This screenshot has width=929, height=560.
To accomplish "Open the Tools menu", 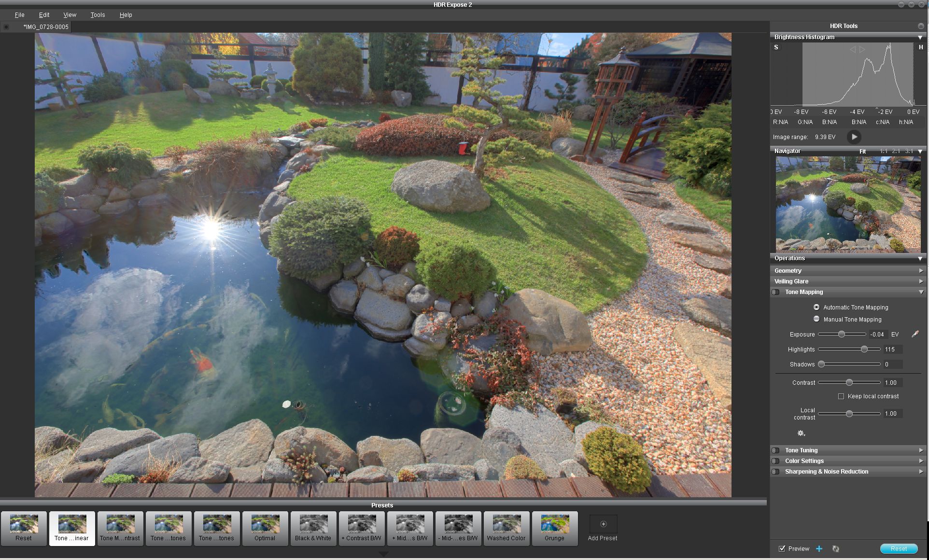I will pos(98,15).
